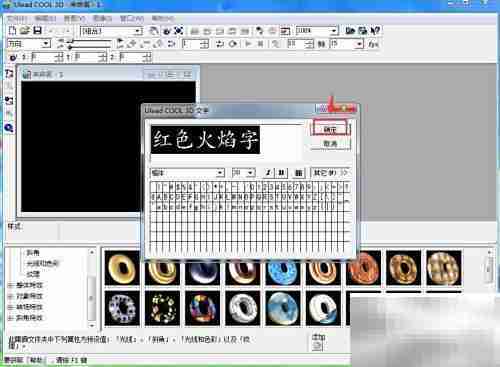The image size is (500, 367).
Task: Click the play animation button
Action: (x=248, y=44)
